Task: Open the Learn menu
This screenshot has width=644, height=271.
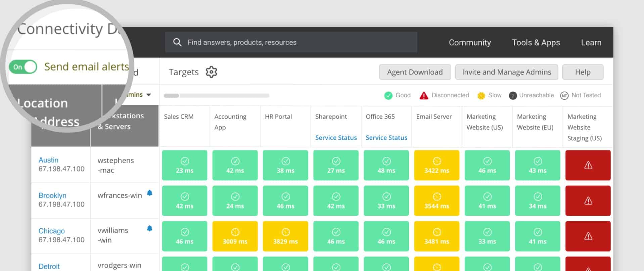Action: (x=591, y=43)
